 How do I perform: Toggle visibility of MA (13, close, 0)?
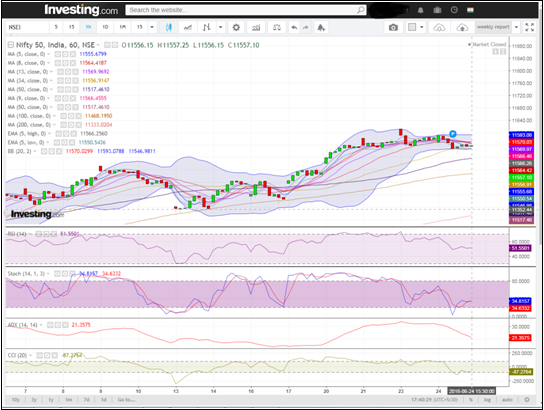point(61,72)
